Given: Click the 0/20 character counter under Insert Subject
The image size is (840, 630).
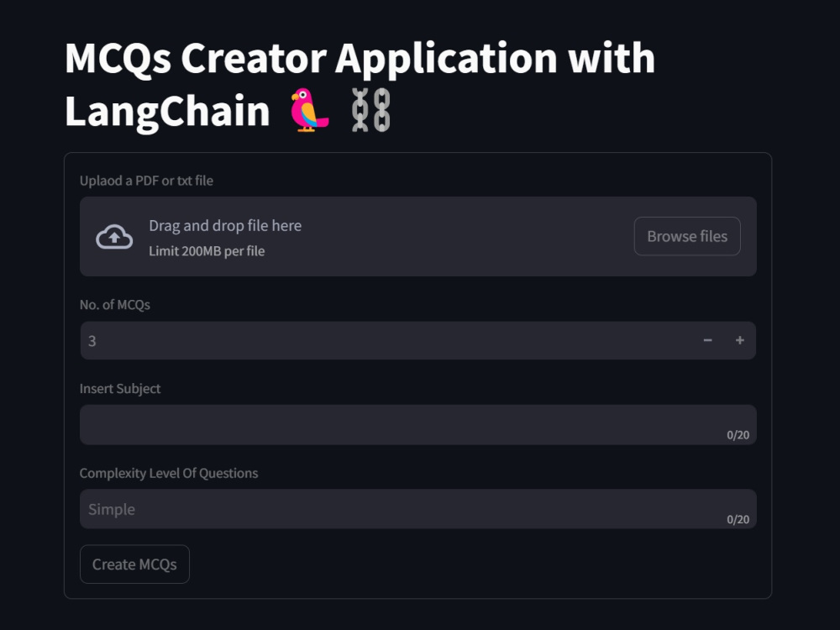Looking at the screenshot, I should click(x=738, y=435).
